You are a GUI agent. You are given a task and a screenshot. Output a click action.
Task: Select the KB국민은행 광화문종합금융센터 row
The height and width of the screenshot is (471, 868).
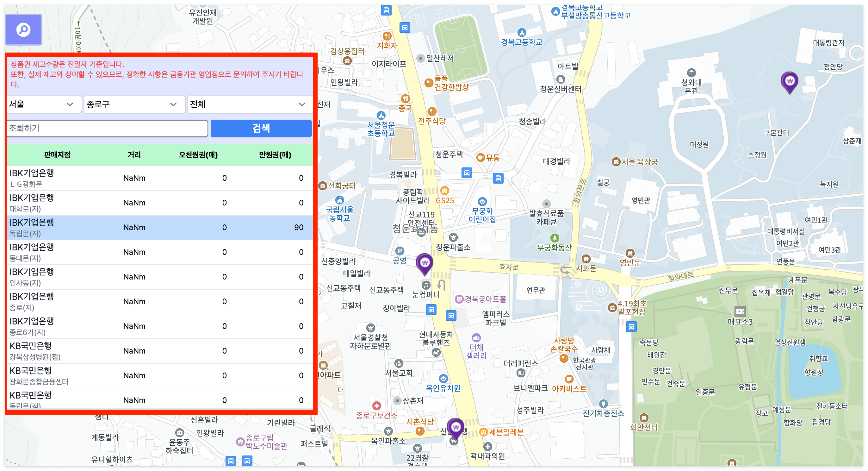pyautogui.click(x=160, y=376)
